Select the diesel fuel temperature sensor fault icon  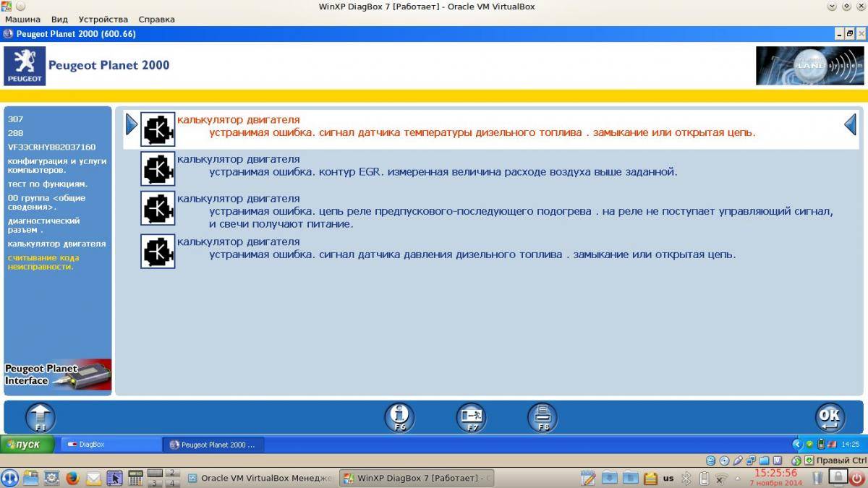point(158,129)
